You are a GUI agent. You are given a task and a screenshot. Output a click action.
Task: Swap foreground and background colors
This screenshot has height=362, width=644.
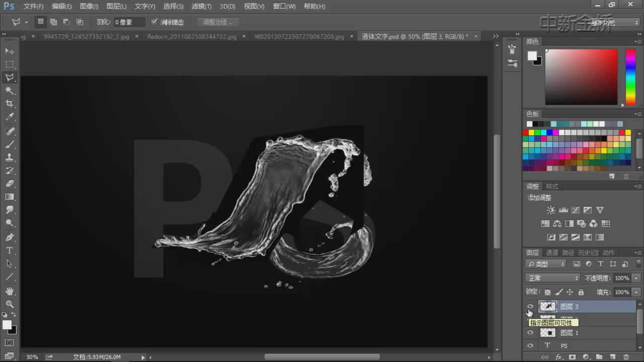click(x=14, y=315)
